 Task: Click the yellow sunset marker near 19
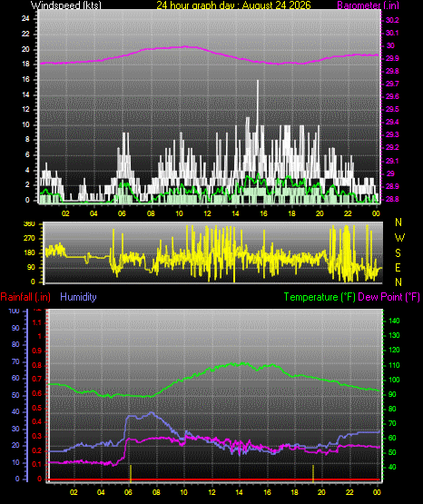click(313, 473)
